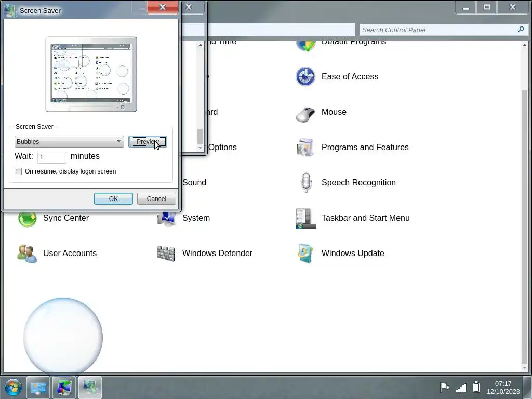Open Sync Center green icon
532x399 pixels.
[27, 219]
